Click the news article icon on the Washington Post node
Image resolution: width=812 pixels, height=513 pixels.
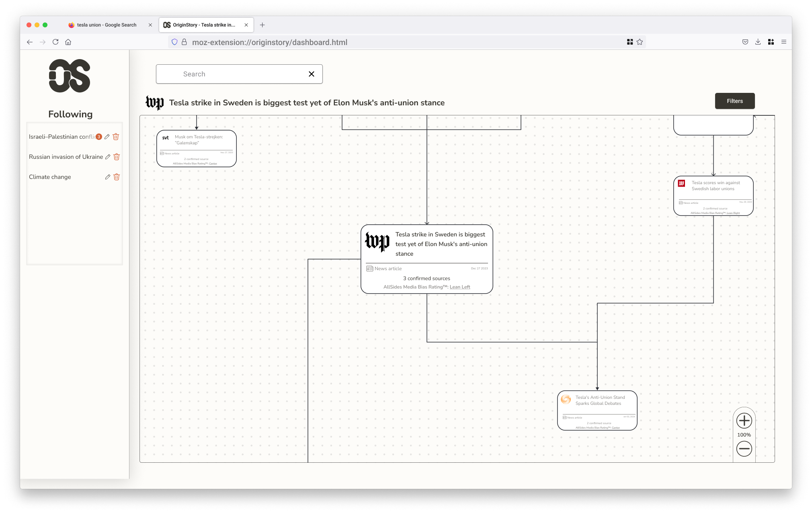coord(369,268)
